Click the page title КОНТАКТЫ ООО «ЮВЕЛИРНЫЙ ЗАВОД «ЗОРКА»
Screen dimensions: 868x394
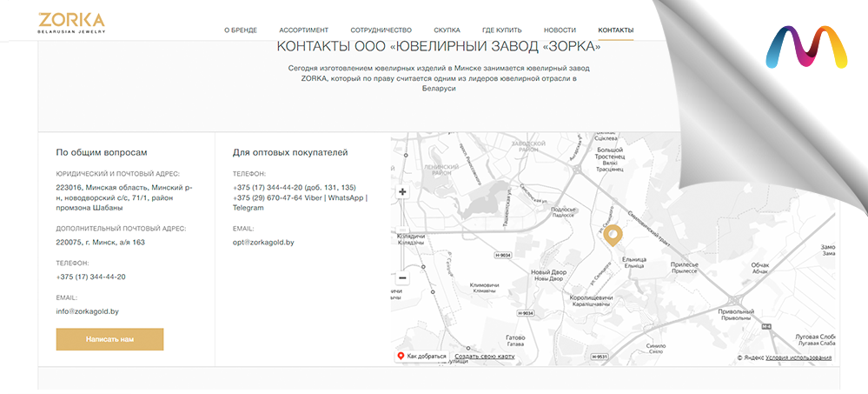pyautogui.click(x=439, y=47)
